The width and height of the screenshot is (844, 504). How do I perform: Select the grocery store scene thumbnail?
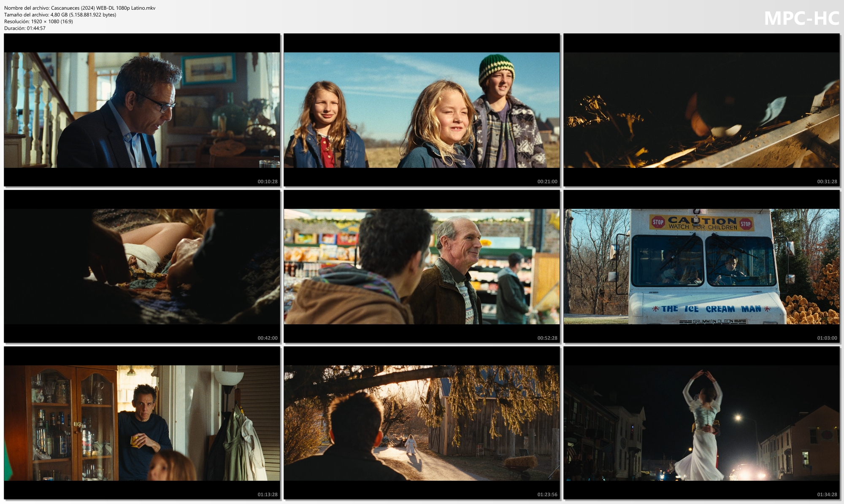pos(422,266)
